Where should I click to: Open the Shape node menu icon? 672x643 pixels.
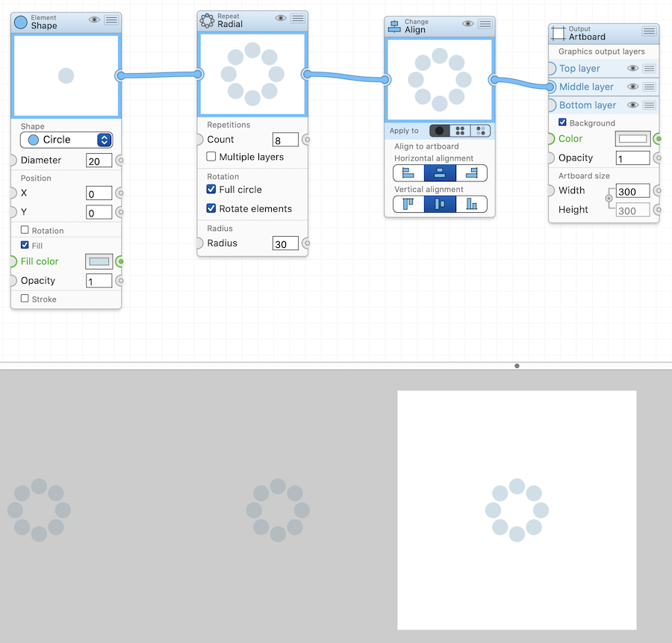(x=111, y=19)
